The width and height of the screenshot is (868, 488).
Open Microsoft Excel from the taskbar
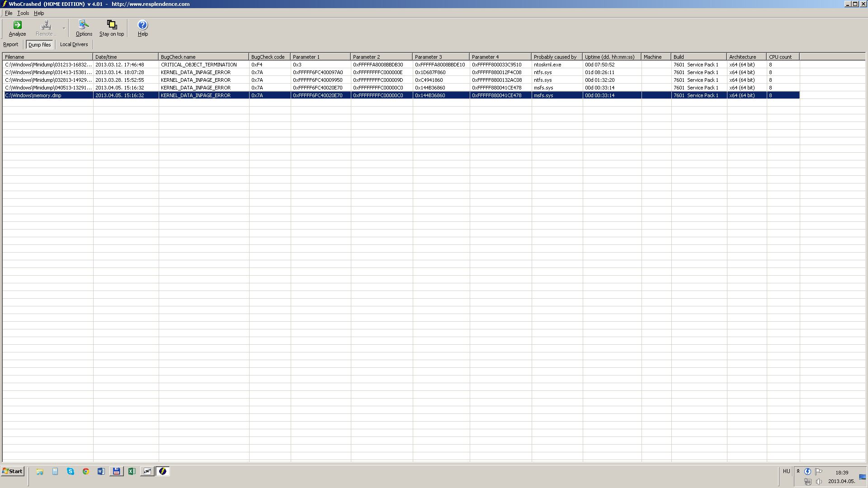[x=132, y=471]
